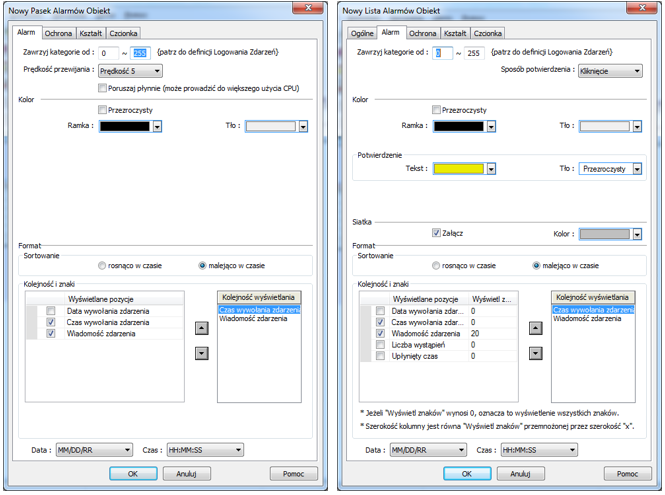This screenshot has width=665, height=495.
Task: Select rosnąco w czasie in Pasek Alarmów
Action: tap(102, 266)
